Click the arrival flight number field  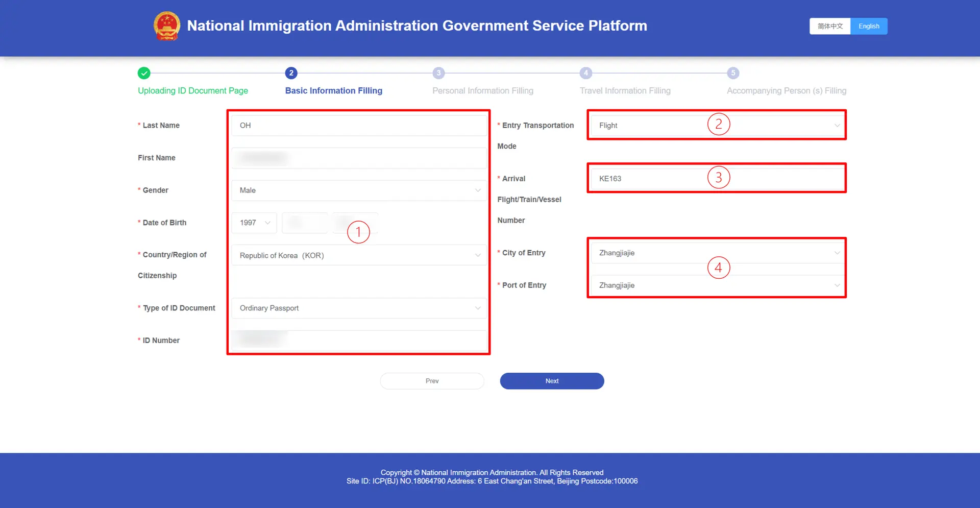pos(716,179)
